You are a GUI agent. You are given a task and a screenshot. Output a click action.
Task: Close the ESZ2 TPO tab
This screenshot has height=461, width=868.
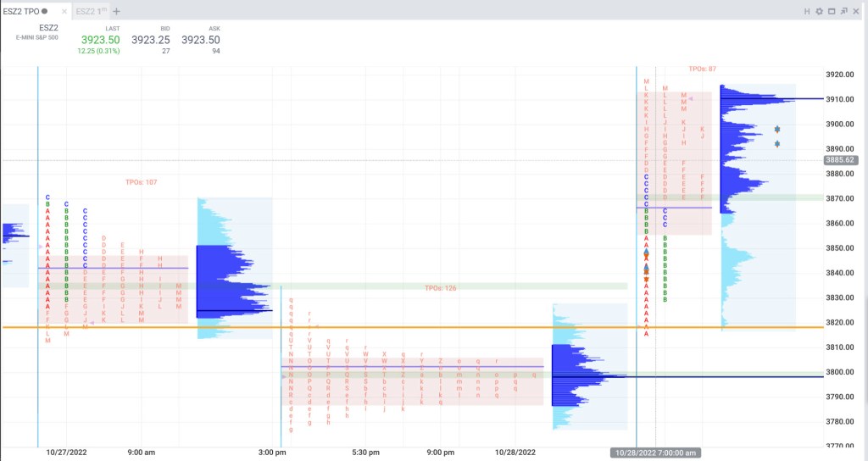pyautogui.click(x=44, y=11)
